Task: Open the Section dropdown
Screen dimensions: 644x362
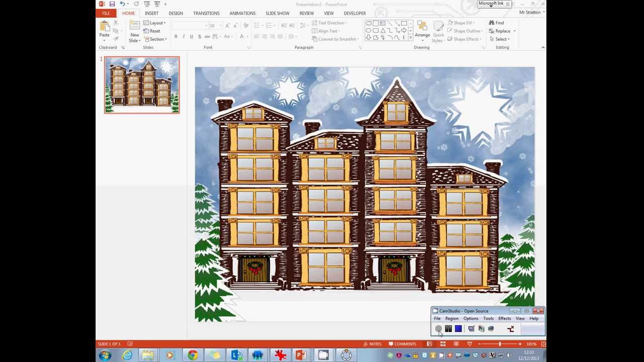Action: click(155, 39)
